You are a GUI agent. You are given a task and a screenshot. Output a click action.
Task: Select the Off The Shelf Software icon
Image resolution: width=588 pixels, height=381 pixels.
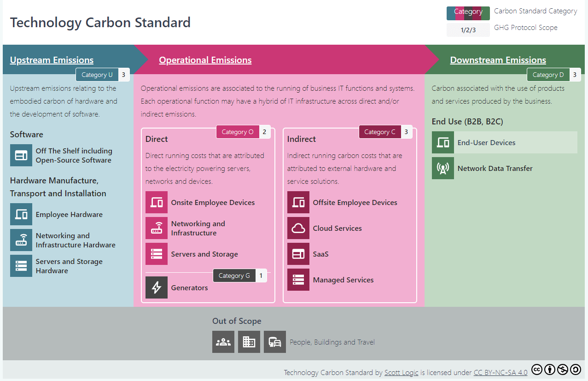pos(21,155)
